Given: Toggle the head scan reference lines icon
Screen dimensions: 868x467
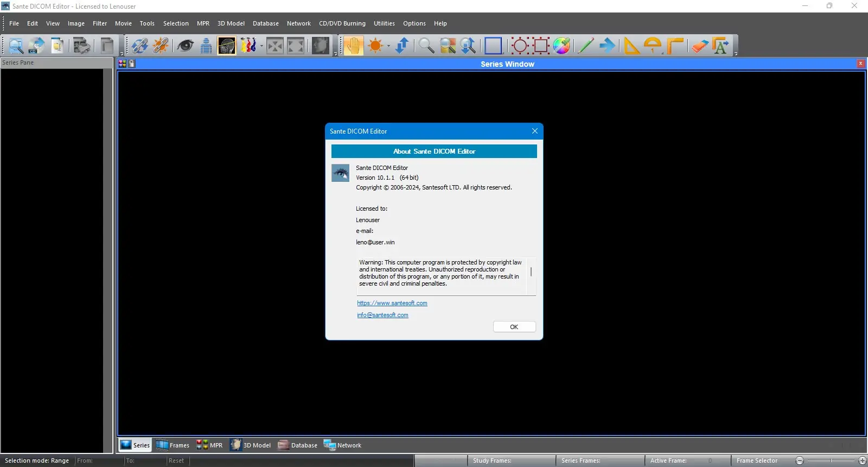Looking at the screenshot, I should tap(227, 46).
